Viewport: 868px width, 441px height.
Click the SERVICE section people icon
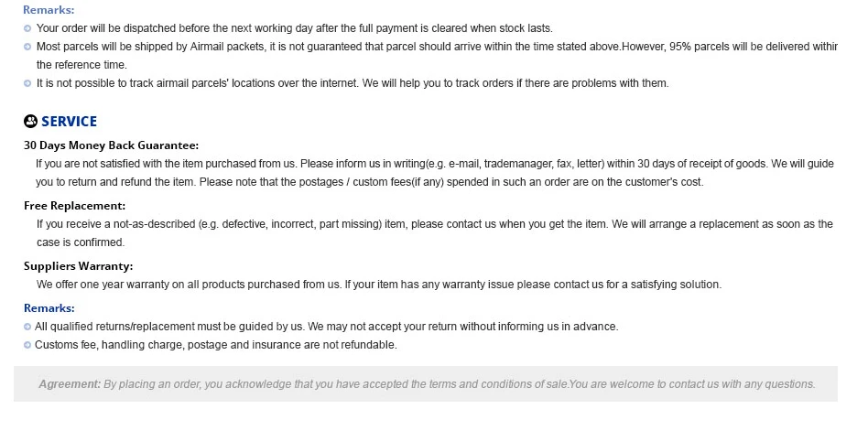coord(30,121)
